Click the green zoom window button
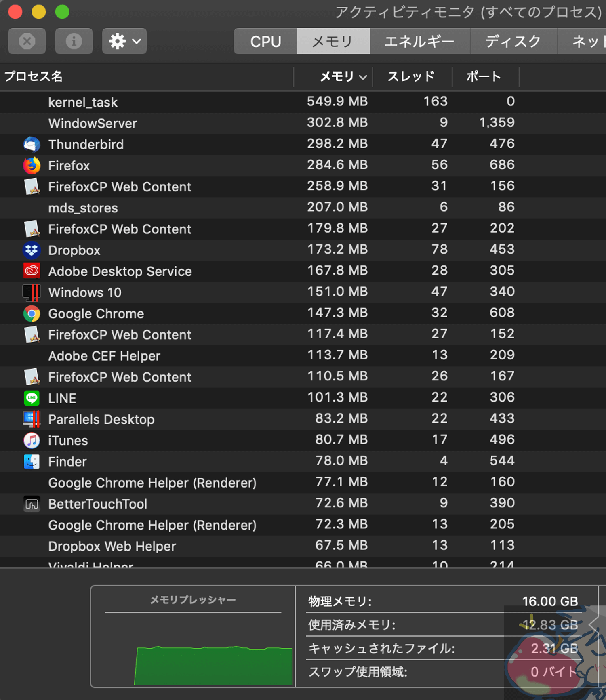Screen dimensions: 606x700 (62, 12)
